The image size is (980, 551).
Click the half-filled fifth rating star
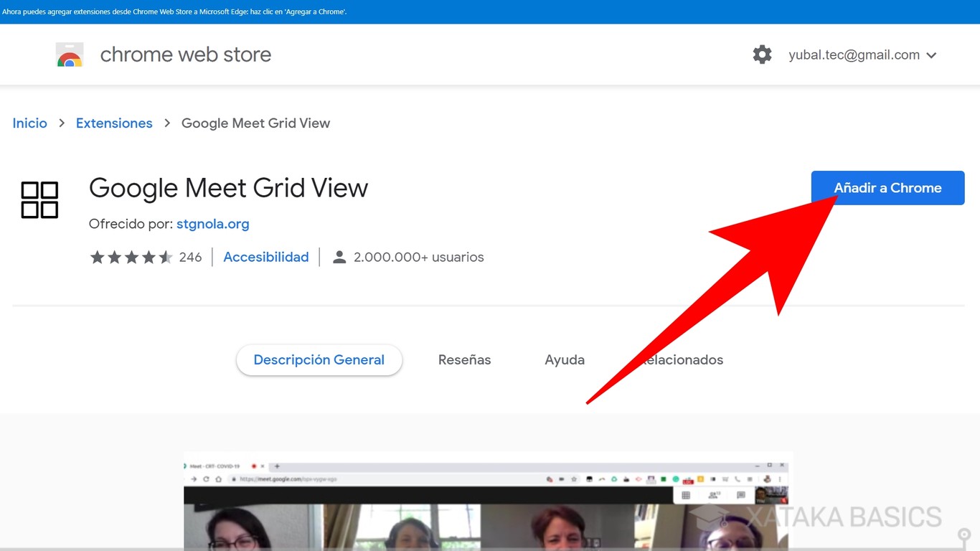(166, 258)
